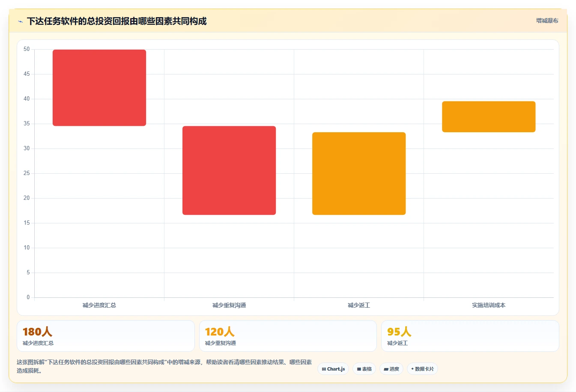Click the orange 减少返工 waterfall bar

click(x=359, y=173)
